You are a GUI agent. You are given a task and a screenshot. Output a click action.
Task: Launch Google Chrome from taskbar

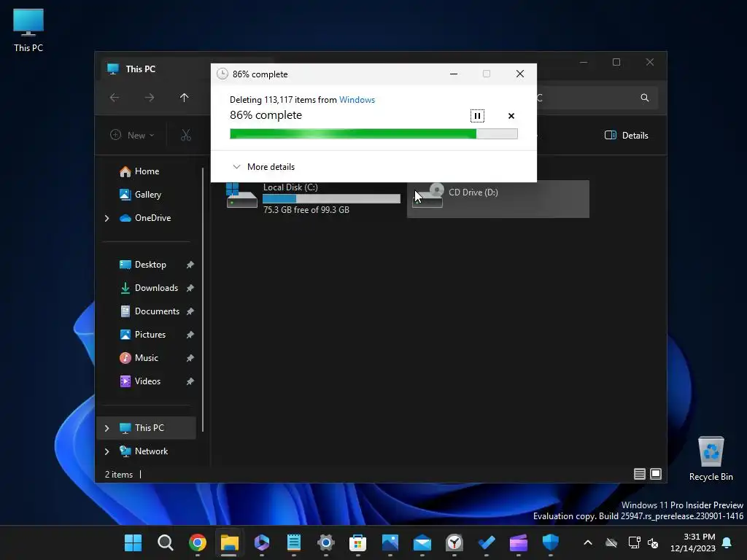[197, 542]
